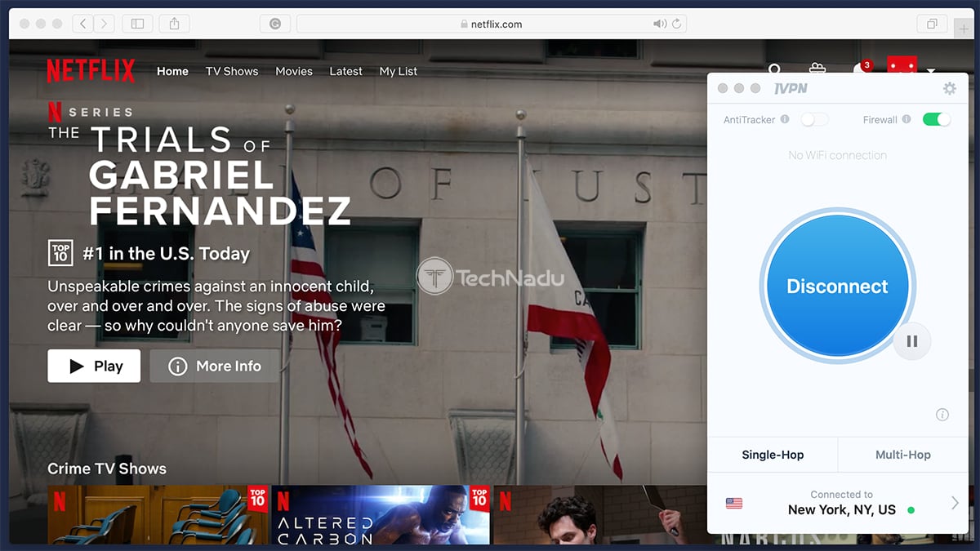
Task: Open My List menu item
Action: pyautogui.click(x=399, y=71)
